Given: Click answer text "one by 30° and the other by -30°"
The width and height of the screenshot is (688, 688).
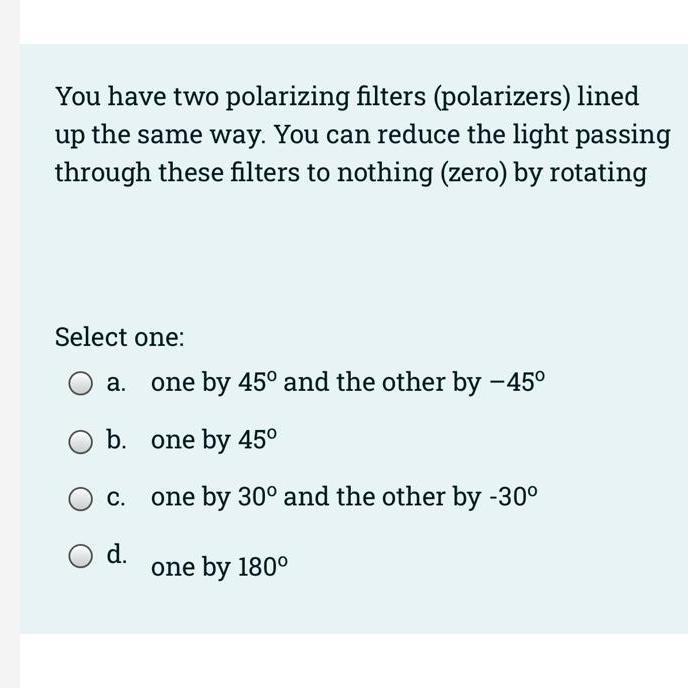Looking at the screenshot, I should coord(344,497).
